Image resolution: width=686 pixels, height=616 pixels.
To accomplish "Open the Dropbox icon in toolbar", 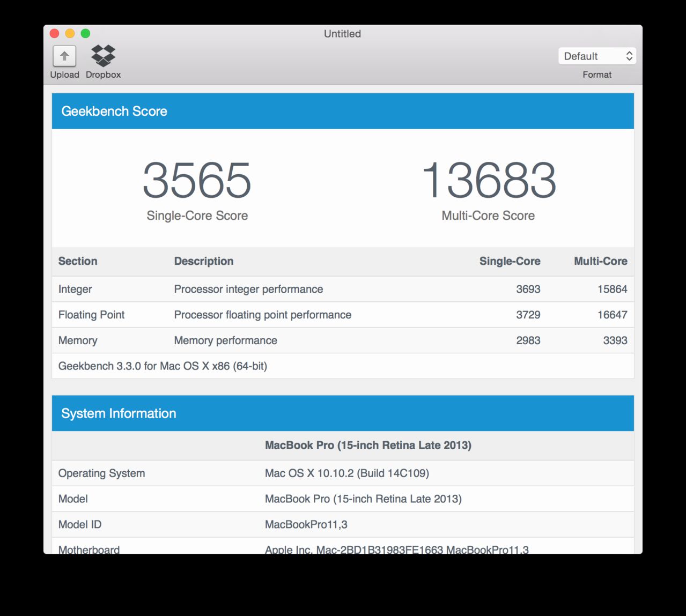I will click(103, 56).
